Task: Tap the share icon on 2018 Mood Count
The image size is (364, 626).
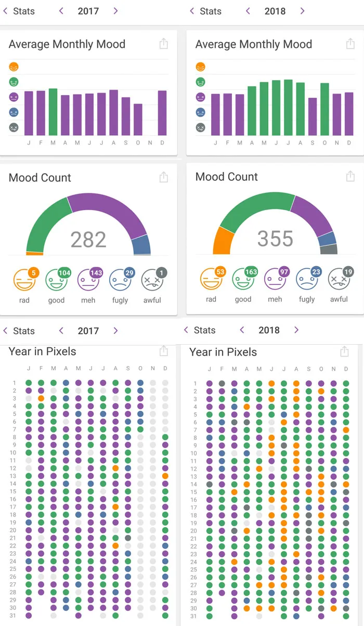Action: [350, 176]
